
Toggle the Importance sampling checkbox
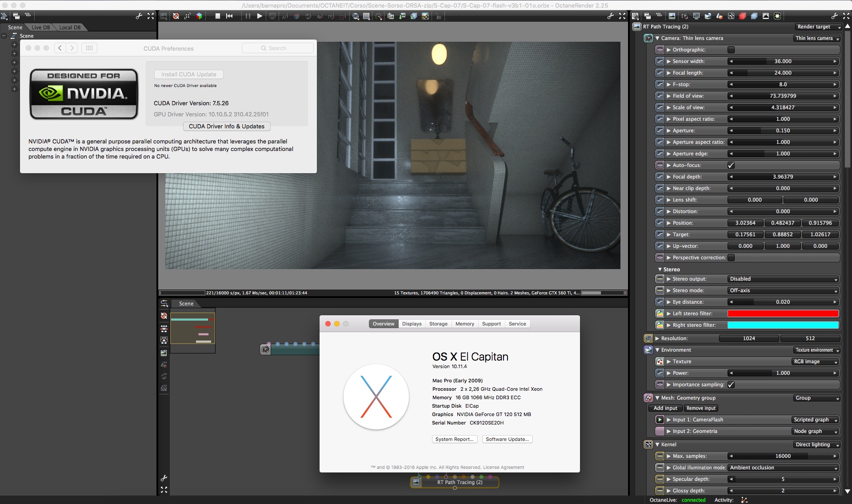731,385
